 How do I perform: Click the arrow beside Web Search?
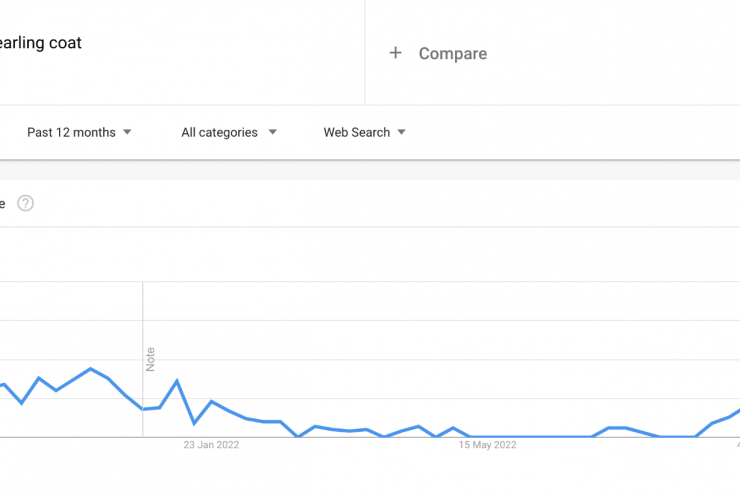pyautogui.click(x=402, y=132)
